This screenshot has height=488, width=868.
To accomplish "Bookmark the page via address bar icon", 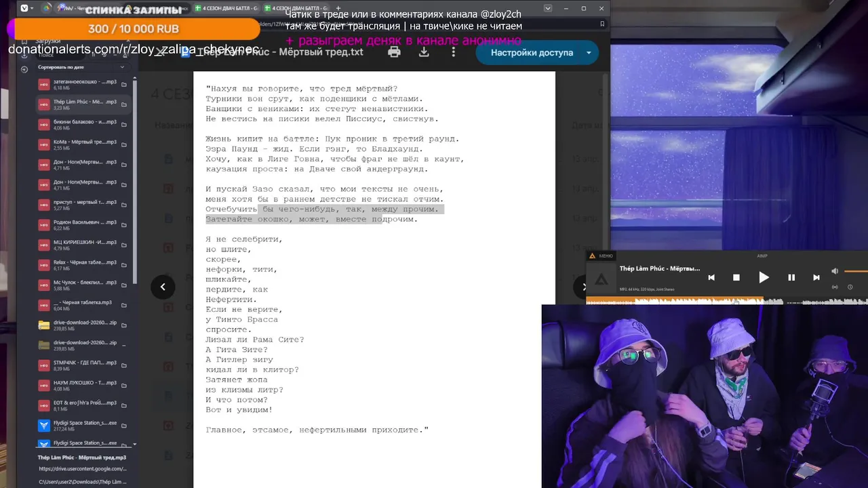I will [602, 24].
